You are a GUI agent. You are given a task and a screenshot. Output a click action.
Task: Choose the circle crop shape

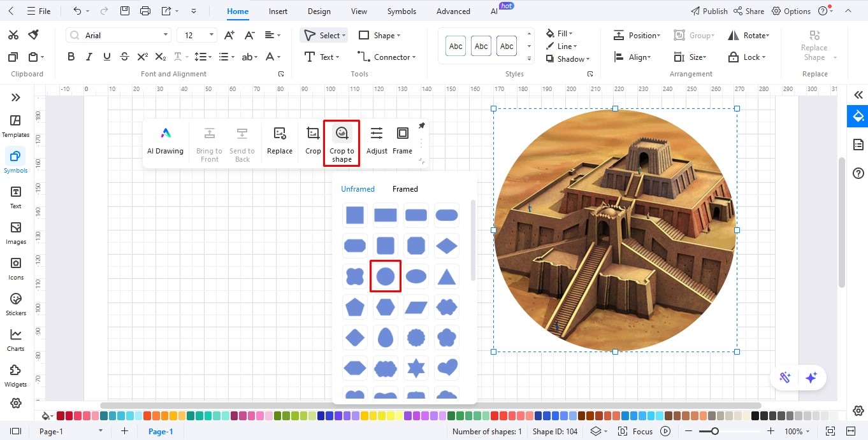click(386, 276)
